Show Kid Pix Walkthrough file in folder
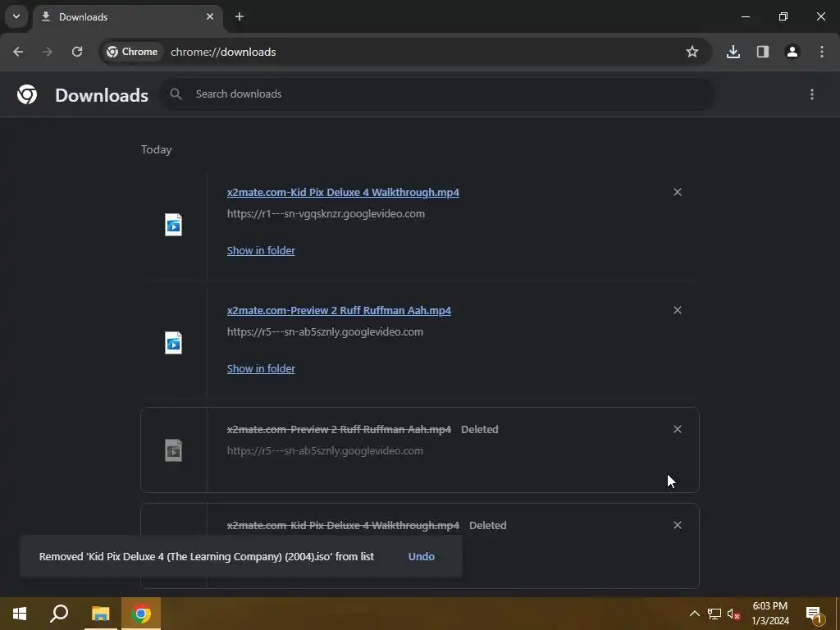 click(x=261, y=251)
